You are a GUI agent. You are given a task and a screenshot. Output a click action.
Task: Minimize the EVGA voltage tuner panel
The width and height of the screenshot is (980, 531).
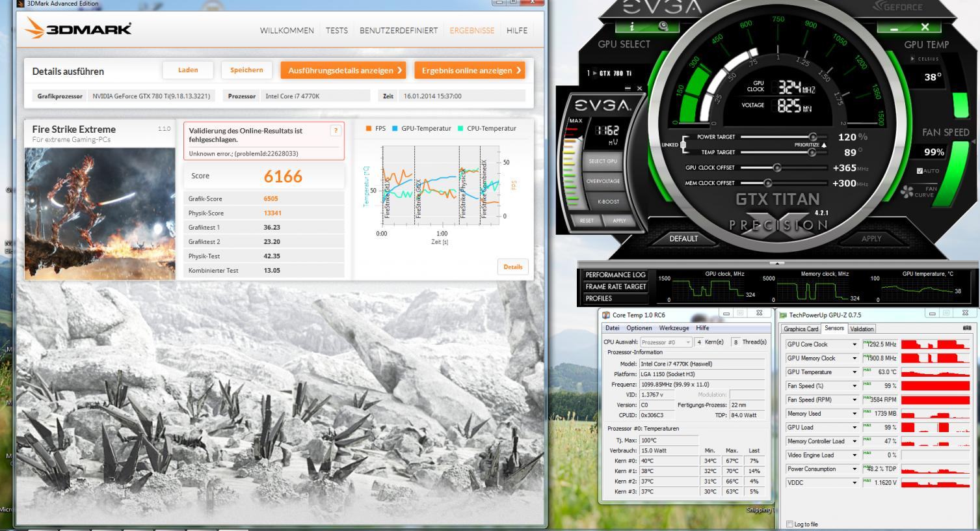(x=628, y=88)
